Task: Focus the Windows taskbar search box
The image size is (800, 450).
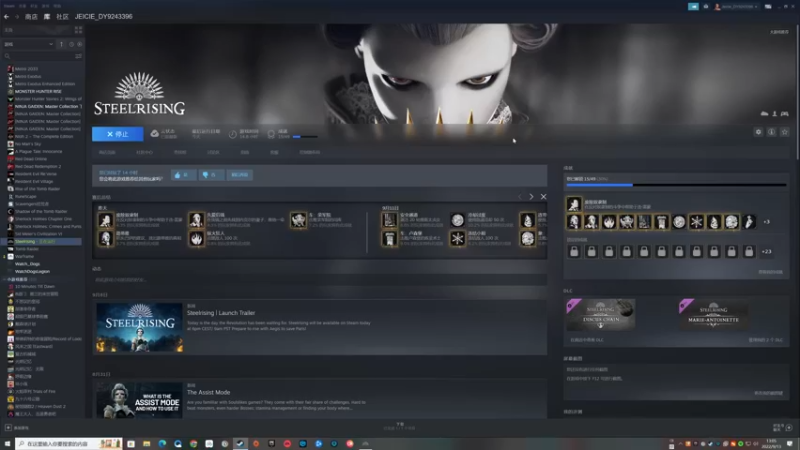Action: pyautogui.click(x=68, y=444)
